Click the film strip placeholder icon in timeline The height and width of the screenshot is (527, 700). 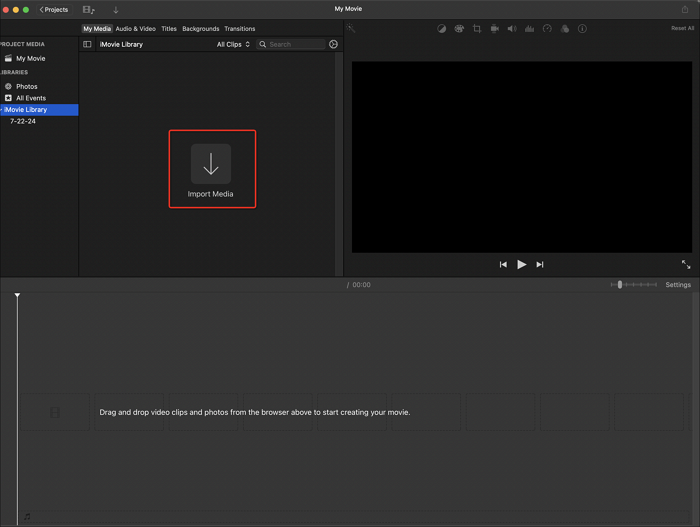55,412
